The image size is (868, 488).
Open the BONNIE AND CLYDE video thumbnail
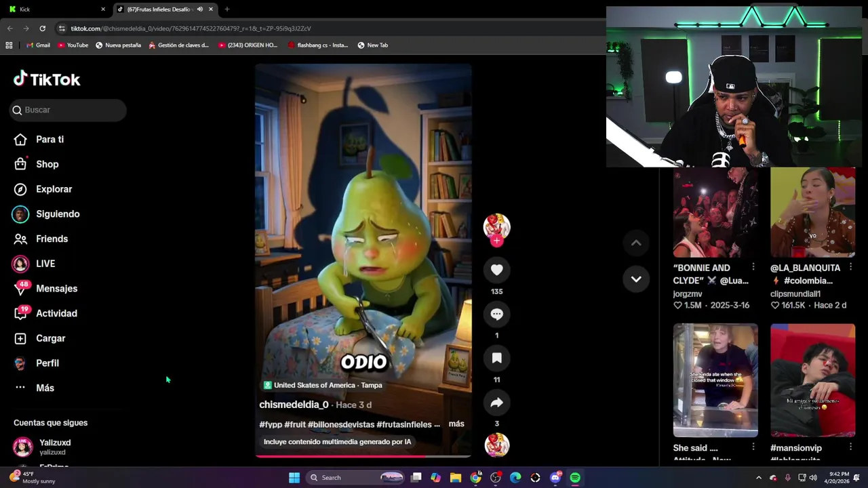click(715, 212)
